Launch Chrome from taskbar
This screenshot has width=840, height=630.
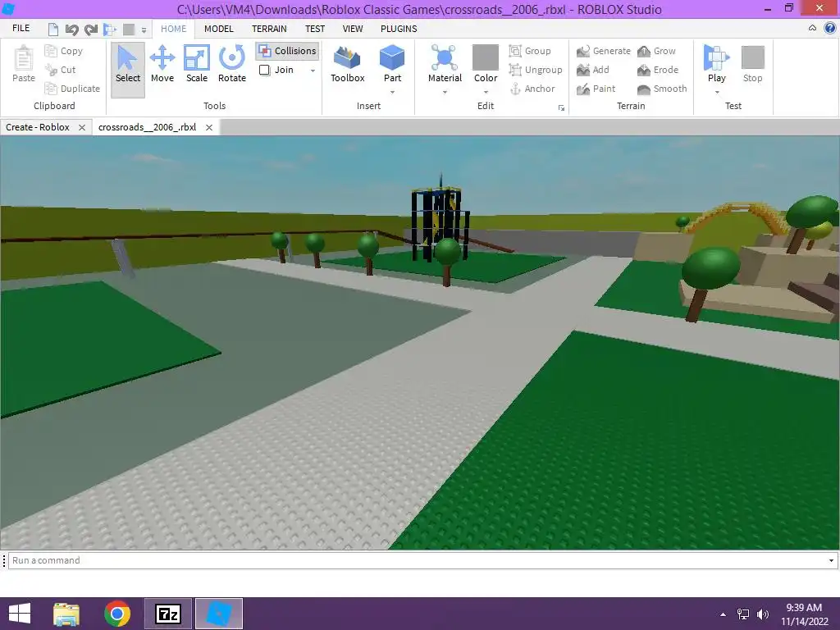116,614
